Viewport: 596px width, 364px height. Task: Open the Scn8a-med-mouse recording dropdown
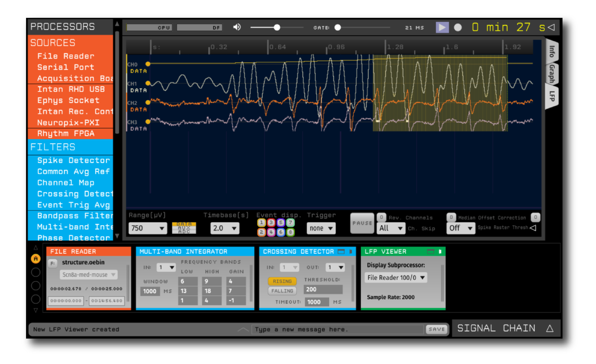pos(89,275)
